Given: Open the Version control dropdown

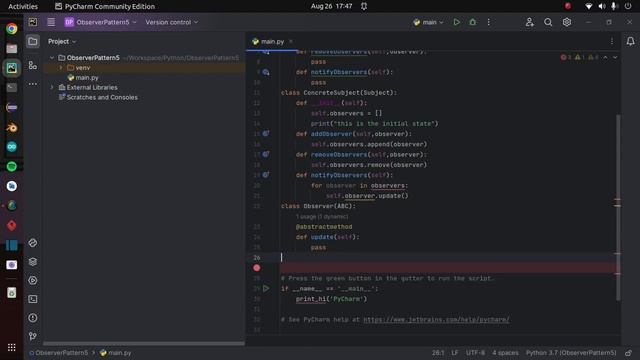Looking at the screenshot, I should 172,22.
